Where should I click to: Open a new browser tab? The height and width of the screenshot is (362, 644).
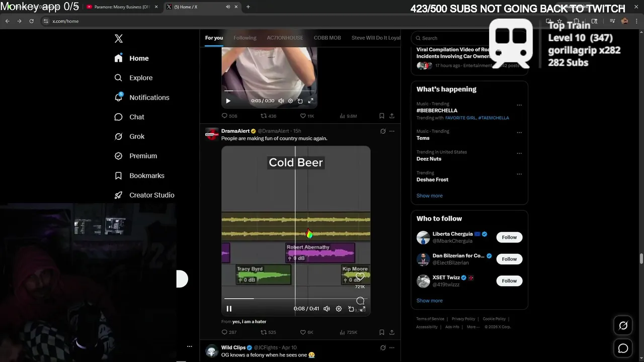(248, 7)
